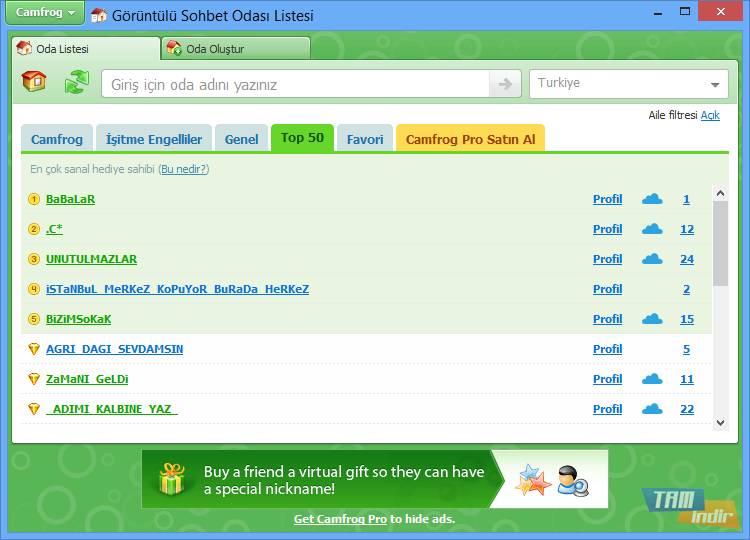Join the BiZiMSoKaK room
Screen dimensions: 750x540
click(78, 319)
